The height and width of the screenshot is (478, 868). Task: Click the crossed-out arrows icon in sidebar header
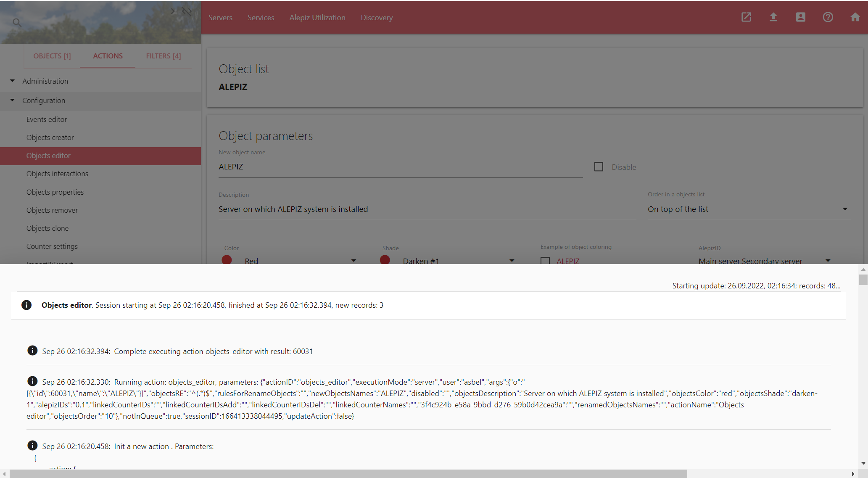[187, 11]
